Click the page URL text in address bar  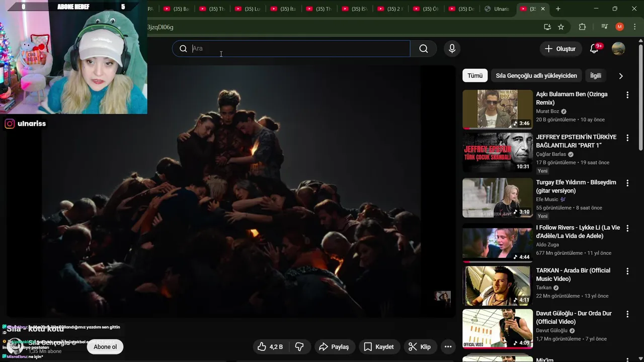[160, 27]
